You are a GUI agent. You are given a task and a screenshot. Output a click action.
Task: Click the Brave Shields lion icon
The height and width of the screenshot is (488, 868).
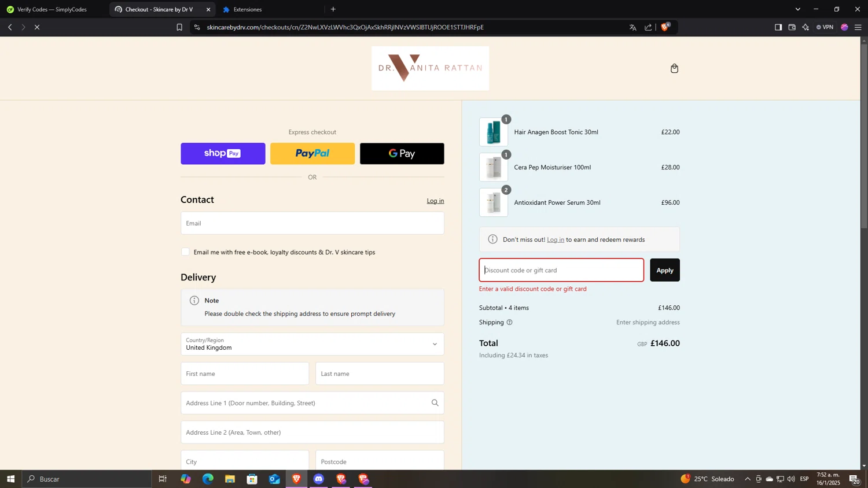665,27
